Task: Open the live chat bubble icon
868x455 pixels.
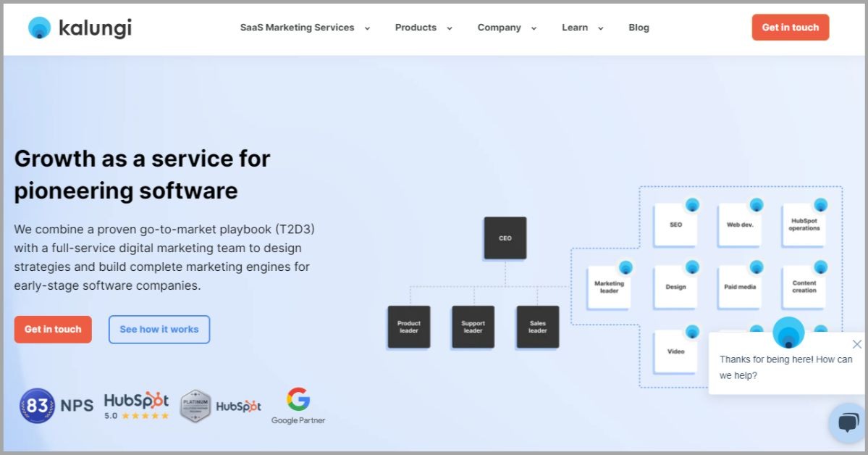Action: [x=848, y=422]
